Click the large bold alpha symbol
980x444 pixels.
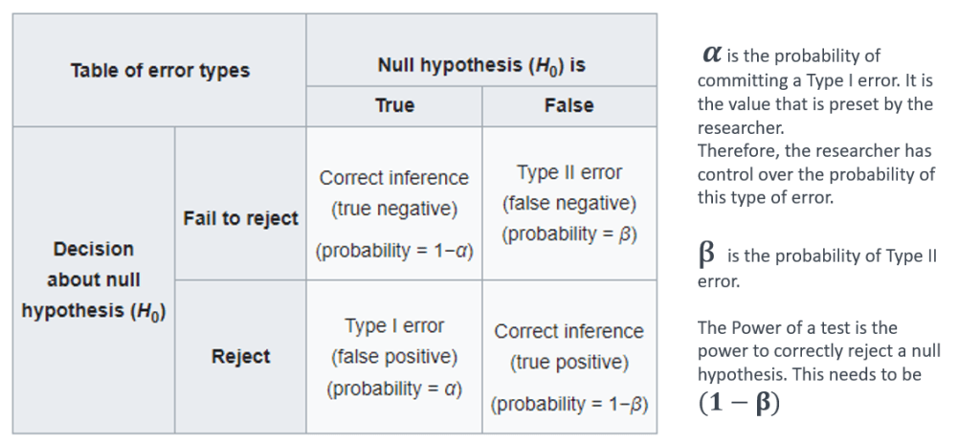pos(711,55)
